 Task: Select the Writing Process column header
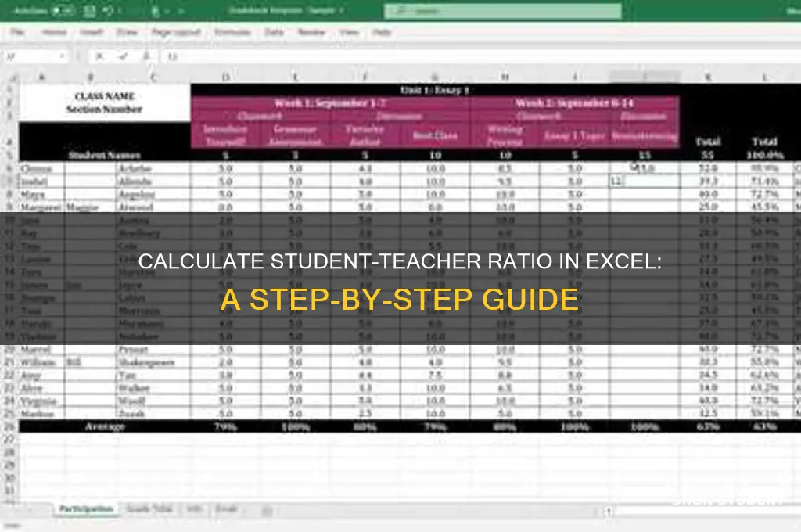505,135
